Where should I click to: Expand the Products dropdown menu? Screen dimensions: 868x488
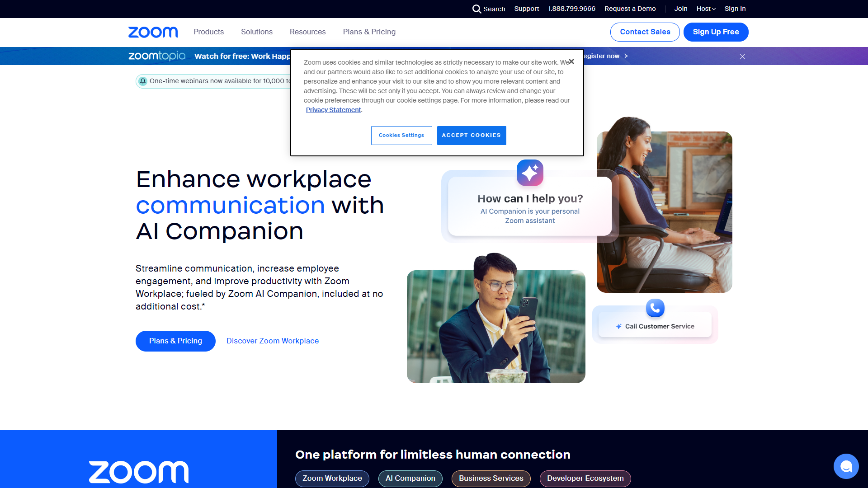point(209,32)
